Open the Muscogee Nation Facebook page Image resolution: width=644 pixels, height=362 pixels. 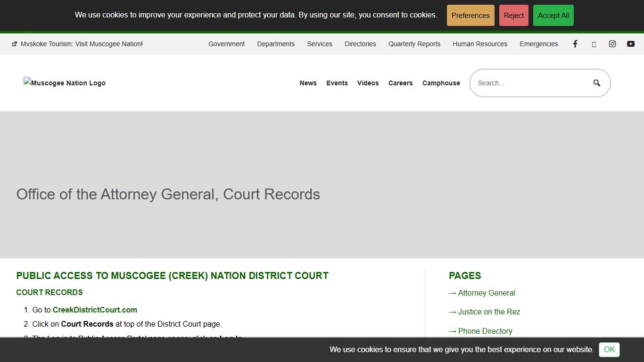[575, 44]
